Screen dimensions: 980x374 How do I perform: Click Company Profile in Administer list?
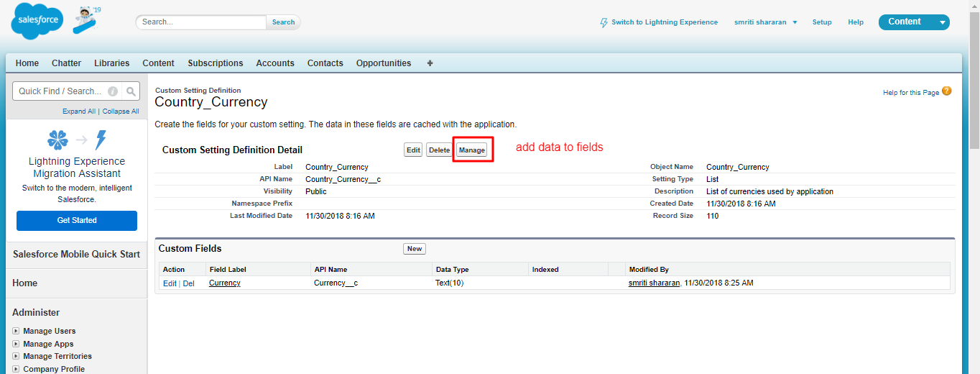click(x=54, y=369)
